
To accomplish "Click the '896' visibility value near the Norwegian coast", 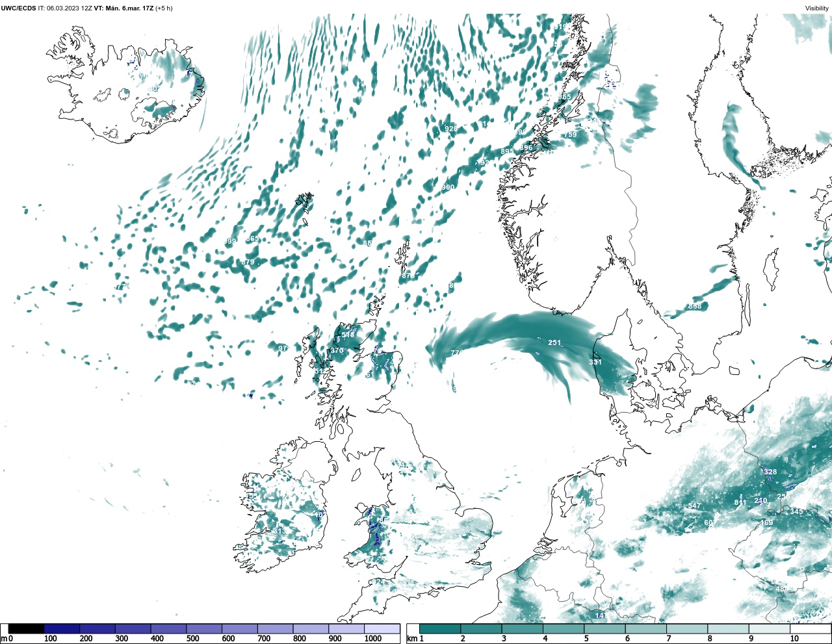I will pyautogui.click(x=526, y=148).
